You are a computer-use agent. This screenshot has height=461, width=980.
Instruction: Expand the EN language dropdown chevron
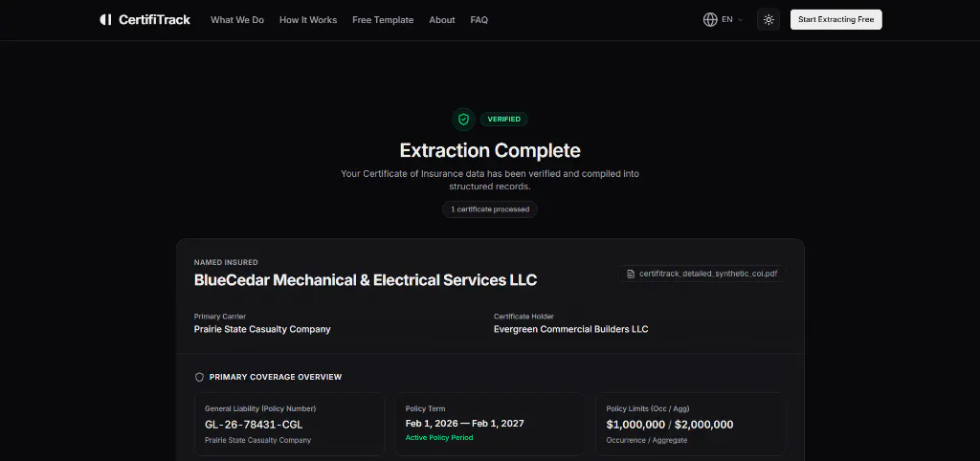741,20
